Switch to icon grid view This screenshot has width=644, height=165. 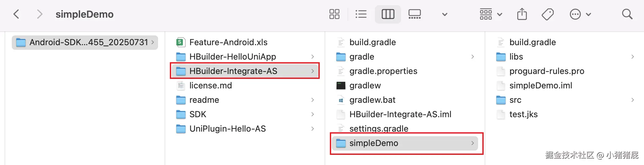click(334, 14)
